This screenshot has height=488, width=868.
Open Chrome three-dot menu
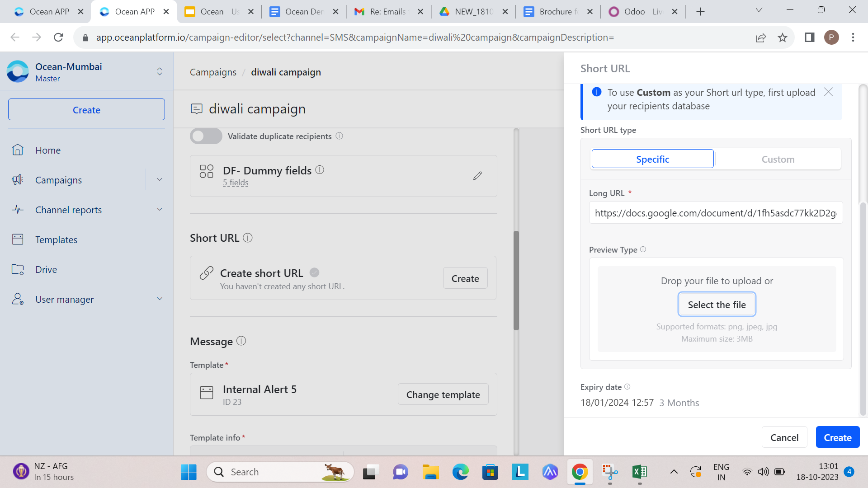pyautogui.click(x=853, y=38)
